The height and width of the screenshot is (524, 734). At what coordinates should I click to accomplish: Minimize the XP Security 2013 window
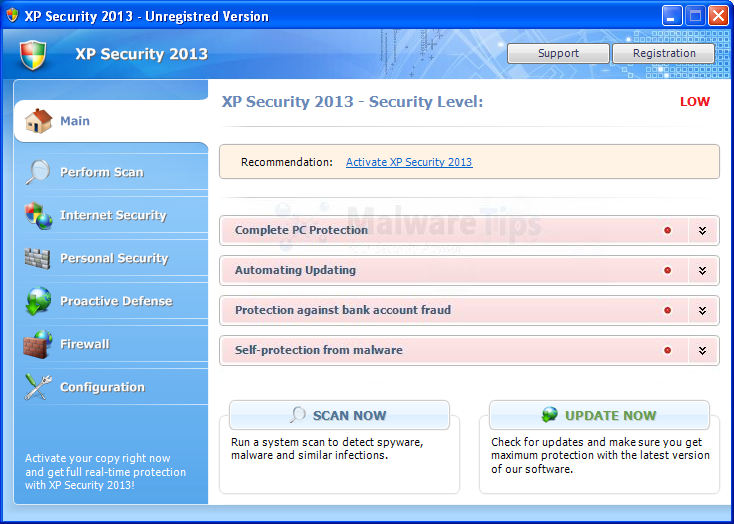point(672,16)
